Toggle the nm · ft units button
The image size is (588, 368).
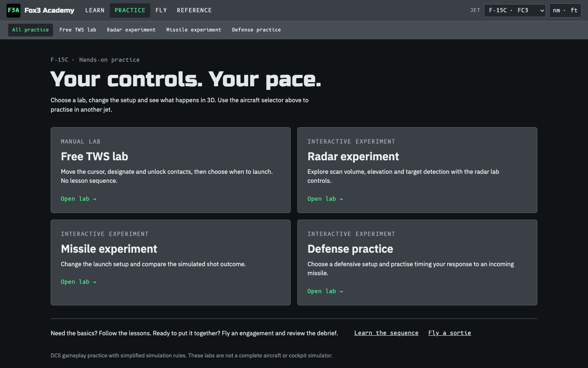click(565, 10)
